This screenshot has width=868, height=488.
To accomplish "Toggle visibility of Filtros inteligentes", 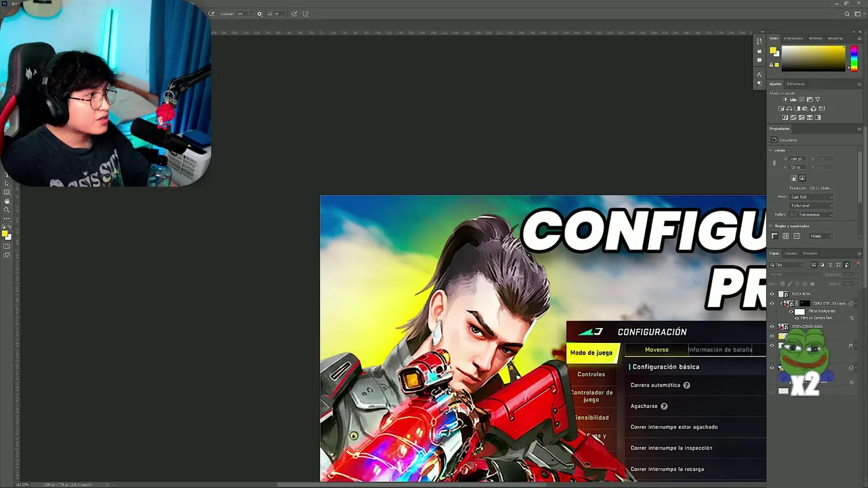I will click(791, 312).
